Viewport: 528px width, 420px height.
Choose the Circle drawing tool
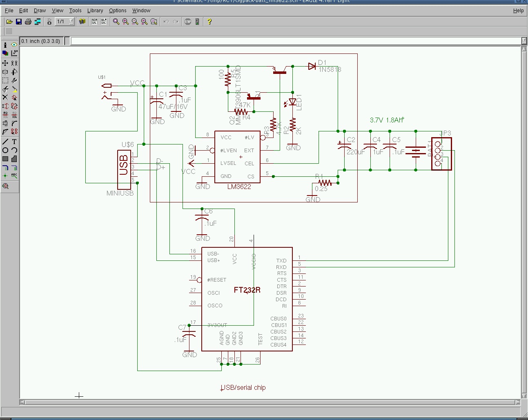[x=5, y=150]
